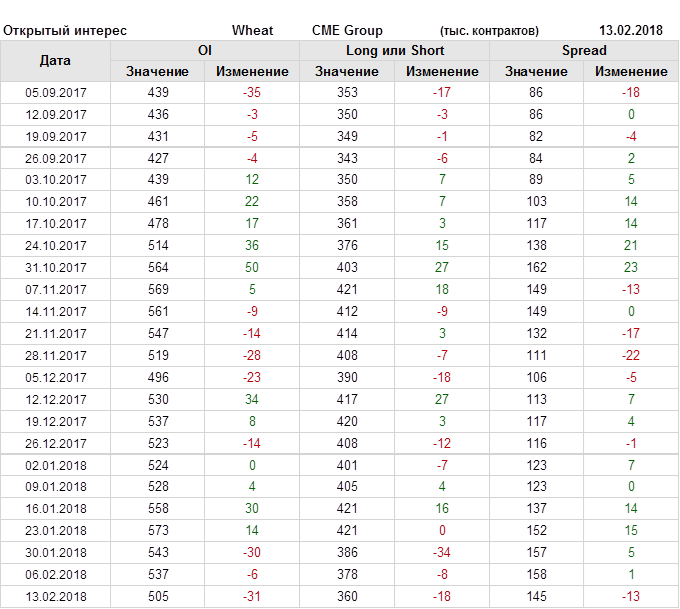Select the date cell 05.09.2017

(x=56, y=92)
